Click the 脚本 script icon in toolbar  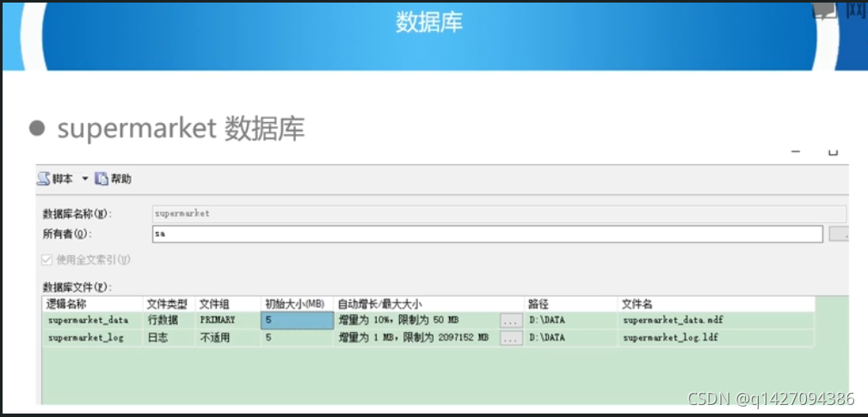[44, 179]
